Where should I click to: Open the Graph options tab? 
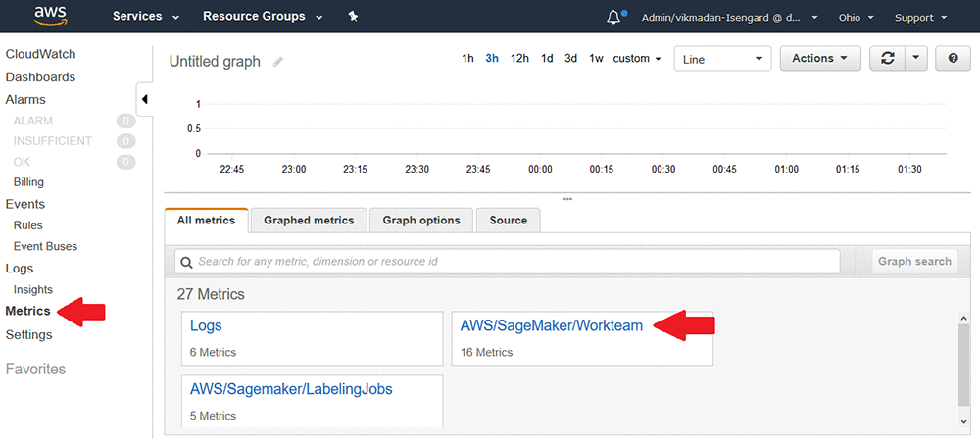(x=421, y=220)
